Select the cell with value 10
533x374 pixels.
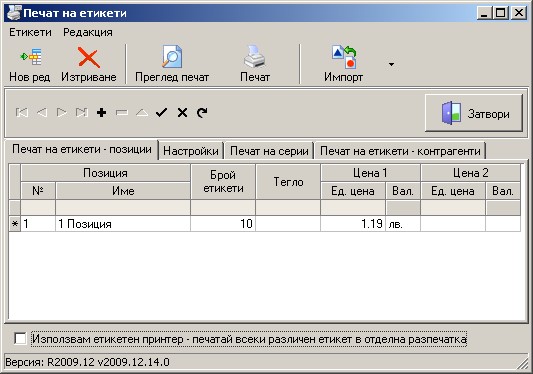(x=223, y=224)
